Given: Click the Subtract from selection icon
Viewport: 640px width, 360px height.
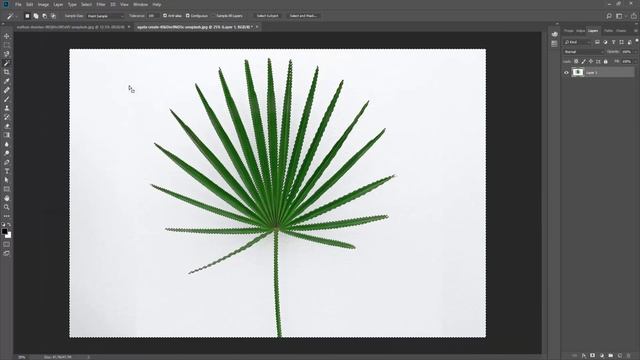Looking at the screenshot, I should 44,16.
